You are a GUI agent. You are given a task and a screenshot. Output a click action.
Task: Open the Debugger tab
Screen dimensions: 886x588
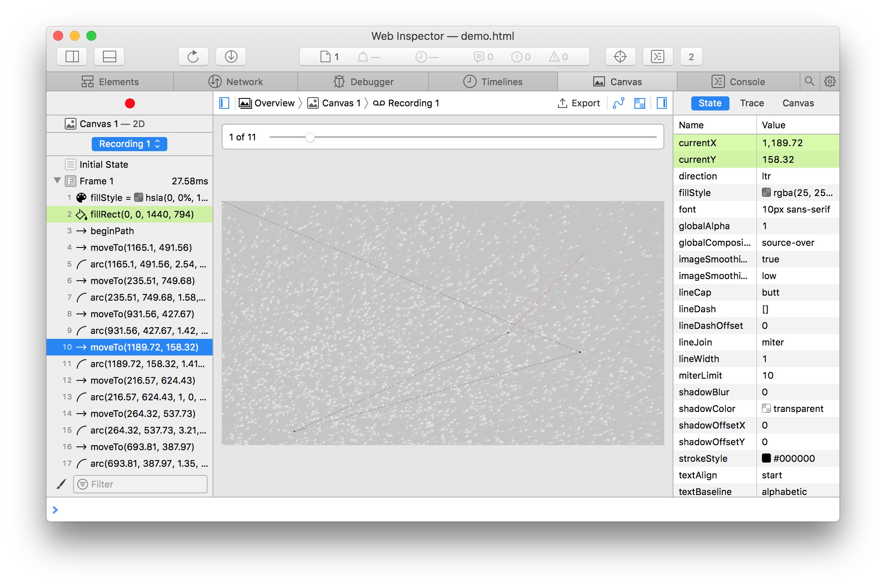[363, 82]
